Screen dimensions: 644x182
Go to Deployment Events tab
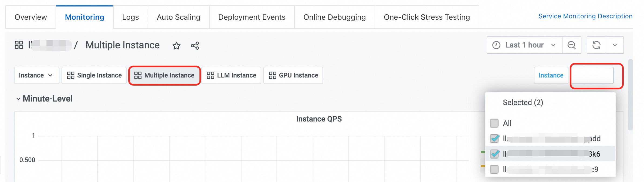(x=252, y=17)
